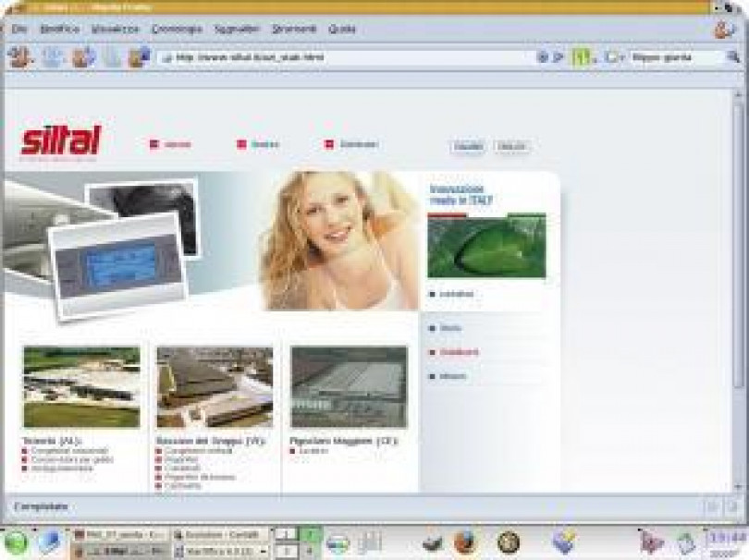The height and width of the screenshot is (560, 749).
Task: Open the Bassano del Grappa (VI) thumbnail
Action: [x=215, y=387]
